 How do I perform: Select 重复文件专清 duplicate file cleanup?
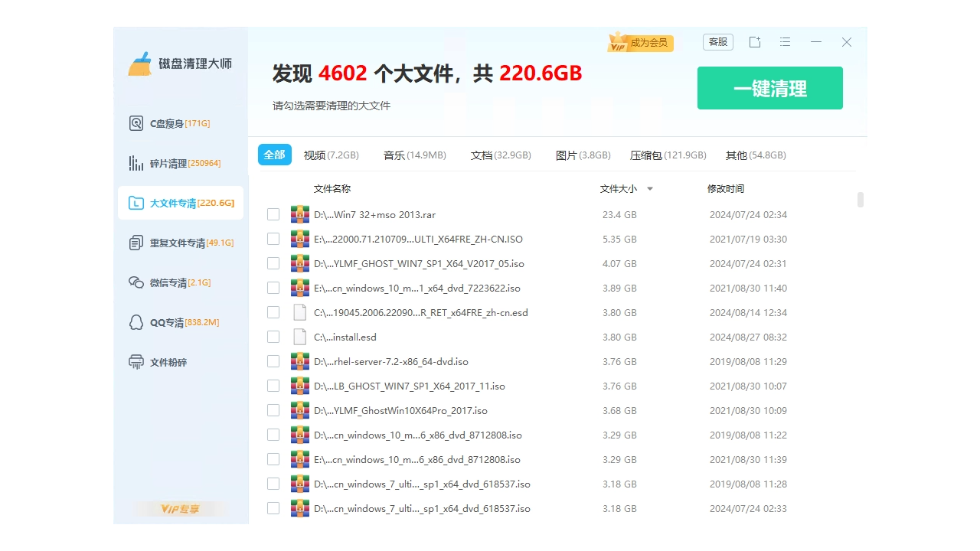(x=181, y=243)
